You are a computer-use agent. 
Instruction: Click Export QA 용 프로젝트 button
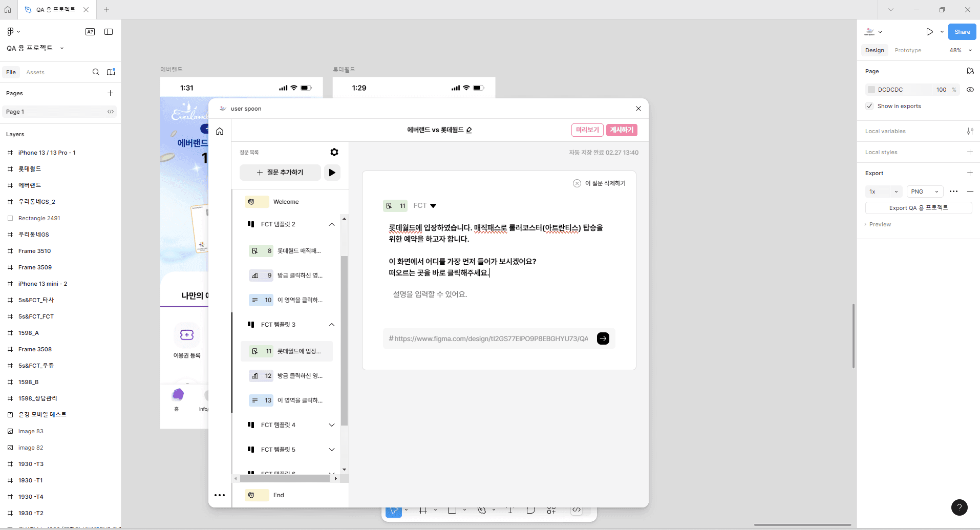click(919, 208)
